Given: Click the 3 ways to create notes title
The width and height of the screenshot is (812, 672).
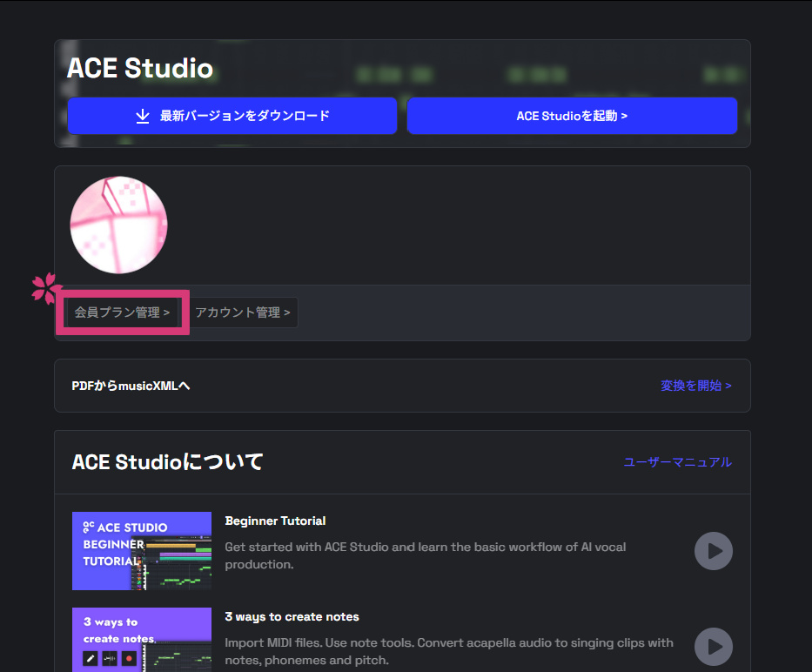Looking at the screenshot, I should click(292, 617).
